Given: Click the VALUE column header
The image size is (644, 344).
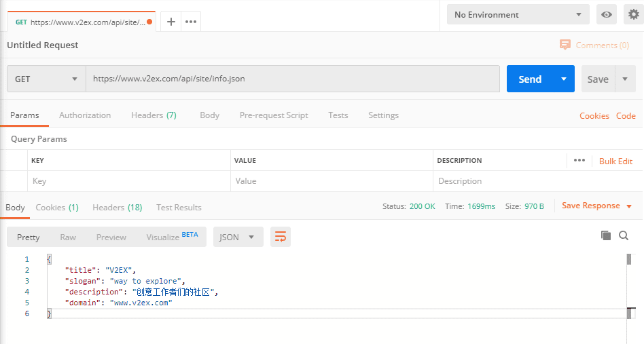Looking at the screenshot, I should pos(245,160).
